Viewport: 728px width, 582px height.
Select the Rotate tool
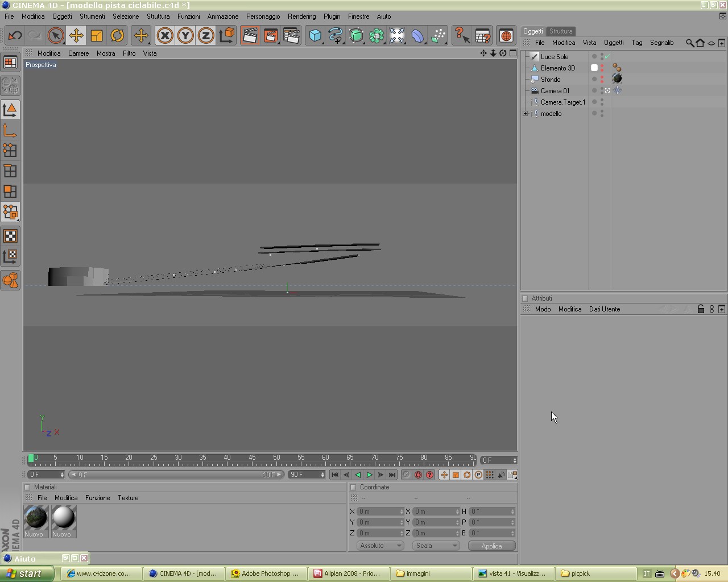[117, 36]
